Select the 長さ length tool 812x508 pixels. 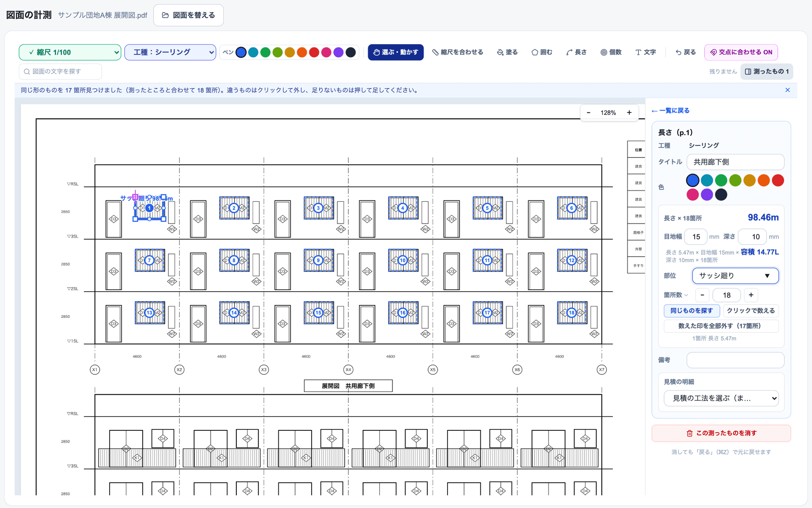pyautogui.click(x=577, y=52)
